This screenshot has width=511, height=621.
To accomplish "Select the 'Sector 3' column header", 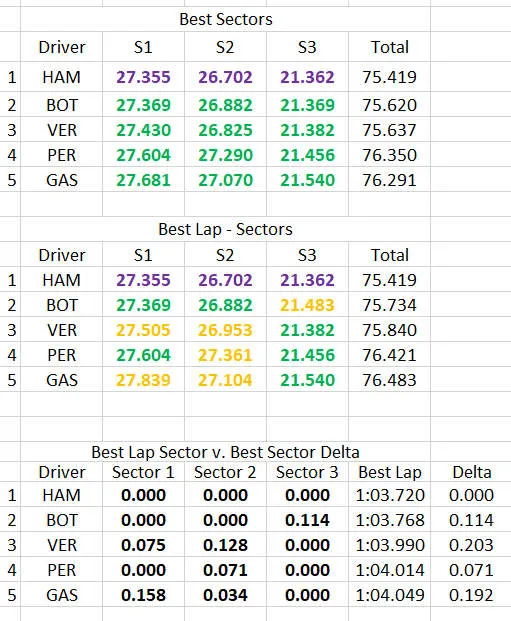I will [307, 472].
